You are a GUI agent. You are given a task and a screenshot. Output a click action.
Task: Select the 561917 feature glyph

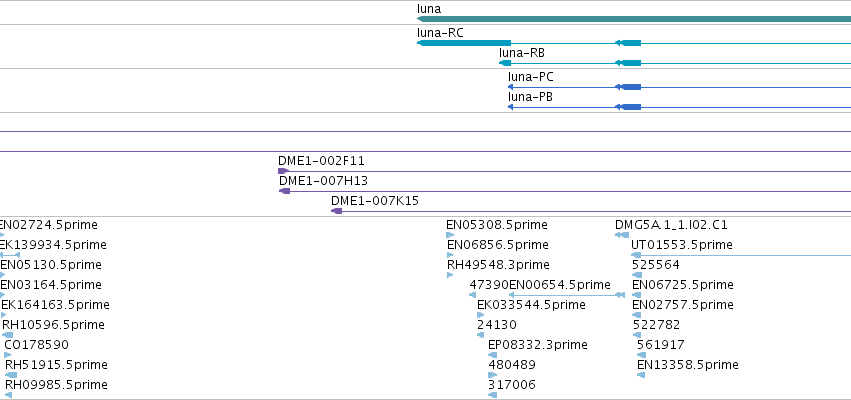642,355
